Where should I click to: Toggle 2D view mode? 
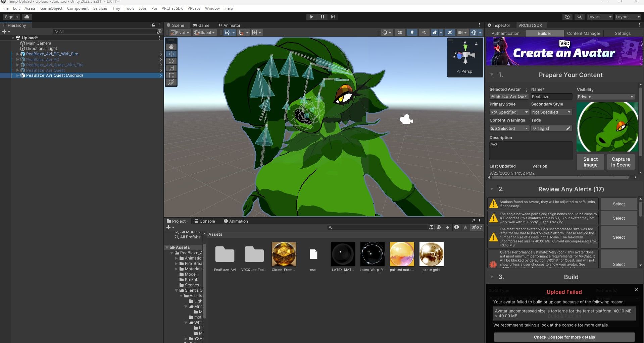[x=400, y=33]
